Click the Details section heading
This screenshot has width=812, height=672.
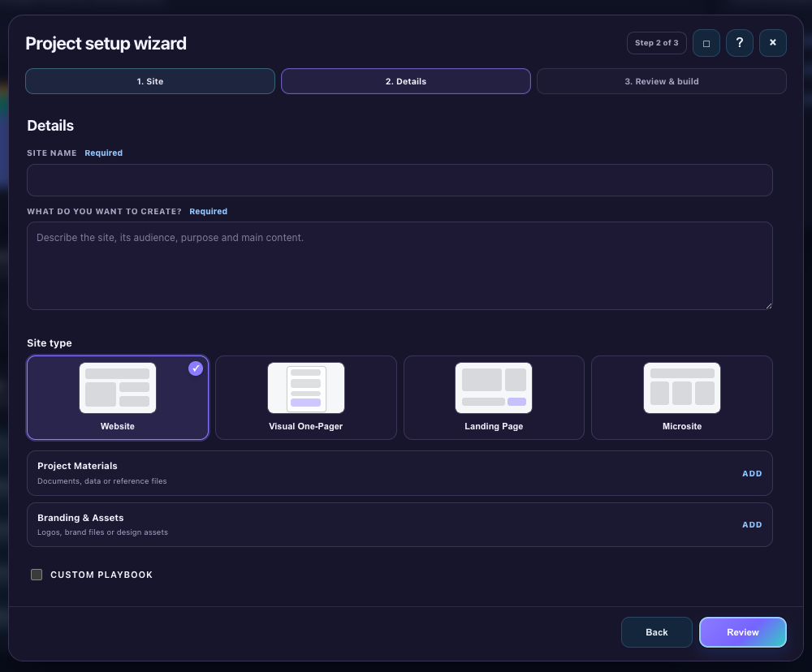(x=50, y=126)
